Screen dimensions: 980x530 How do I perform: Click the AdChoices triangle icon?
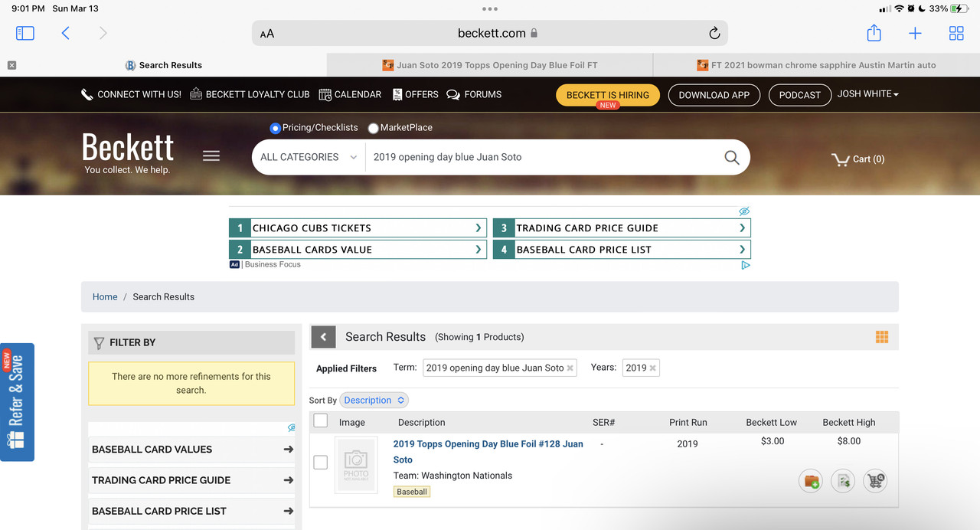coord(746,265)
